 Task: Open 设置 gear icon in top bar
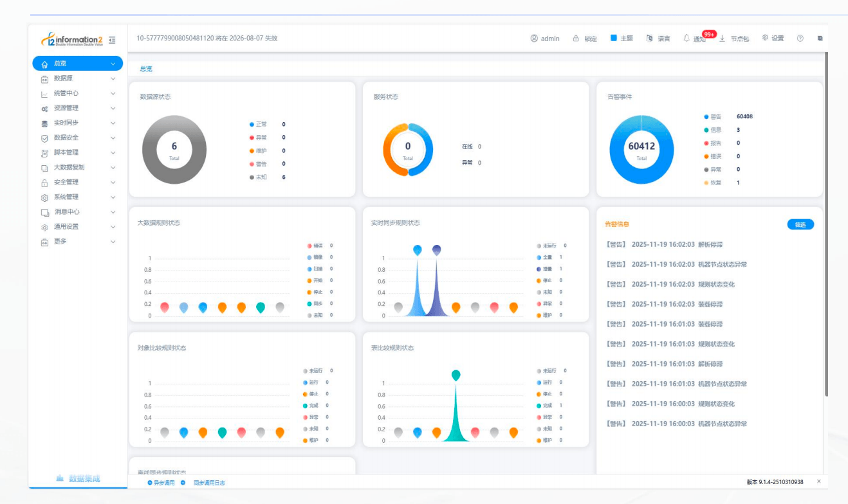tap(765, 38)
